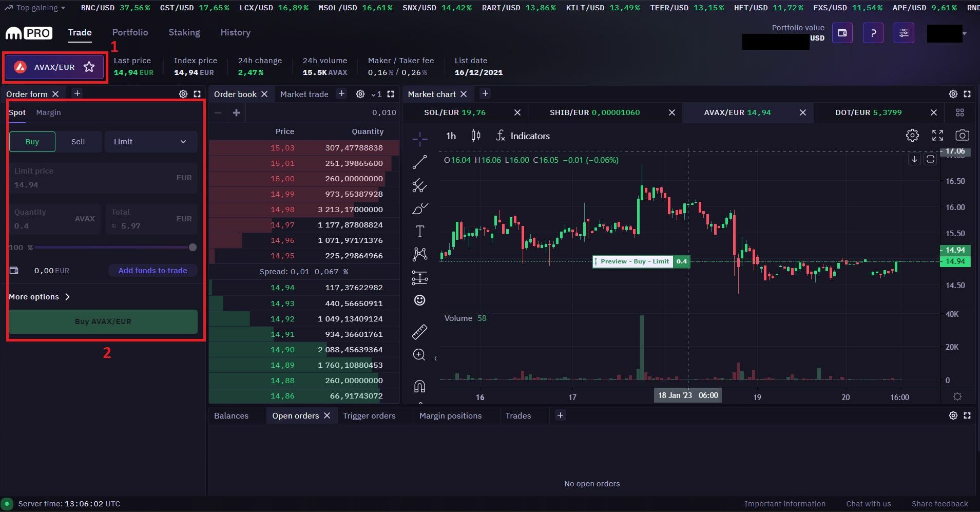This screenshot has width=980, height=512.
Task: Open help question mark button
Action: click(873, 33)
